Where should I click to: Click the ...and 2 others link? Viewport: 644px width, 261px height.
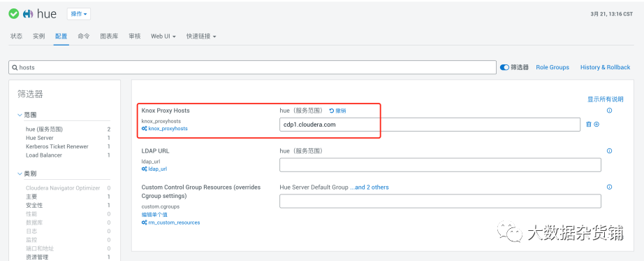[x=369, y=188]
